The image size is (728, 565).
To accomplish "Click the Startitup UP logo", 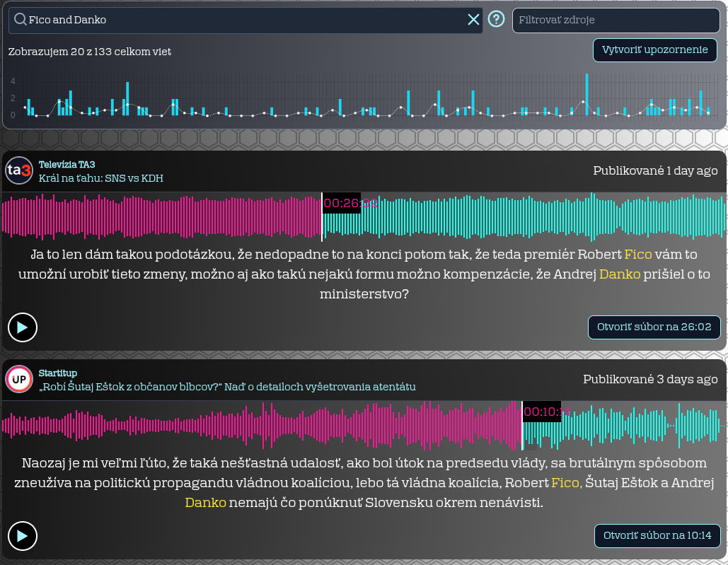I will point(19,380).
